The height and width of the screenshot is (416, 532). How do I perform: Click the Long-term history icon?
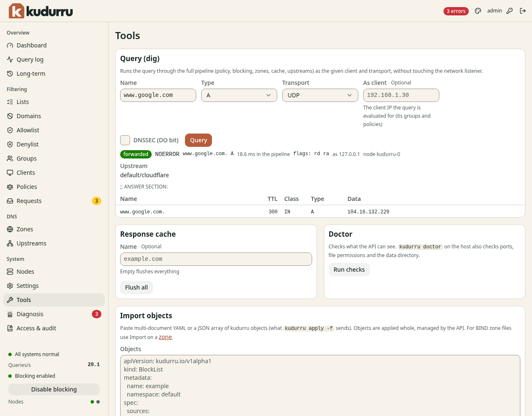[10, 74]
